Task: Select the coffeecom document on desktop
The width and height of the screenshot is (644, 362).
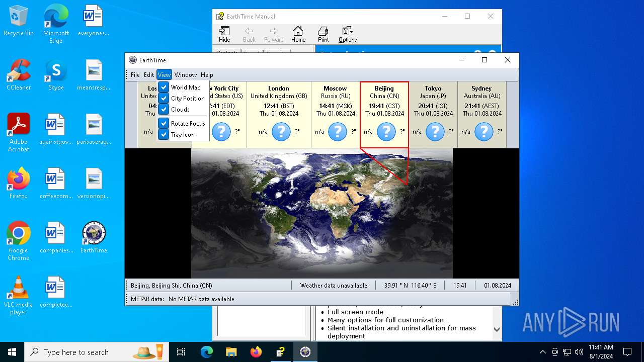Action: [x=56, y=184]
